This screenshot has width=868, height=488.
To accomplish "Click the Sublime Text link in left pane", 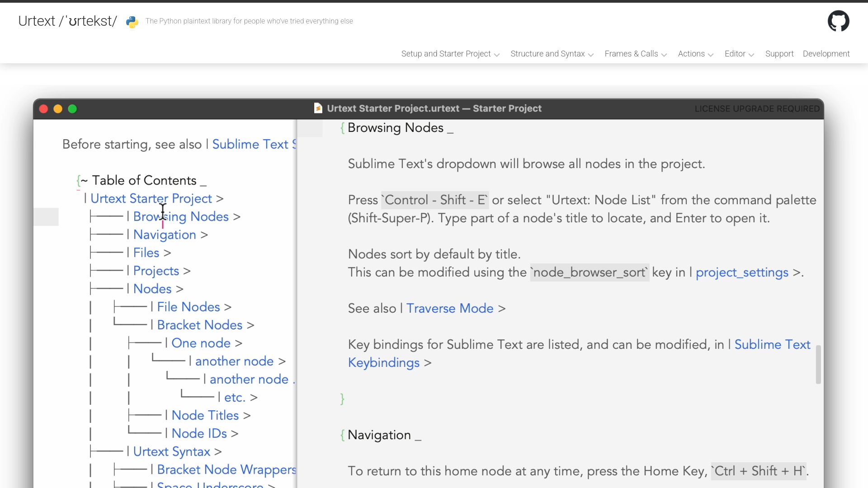I will pyautogui.click(x=254, y=144).
